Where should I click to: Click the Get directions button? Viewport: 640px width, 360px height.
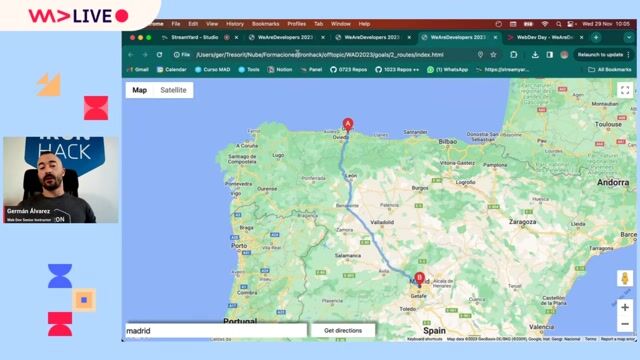[x=343, y=331]
